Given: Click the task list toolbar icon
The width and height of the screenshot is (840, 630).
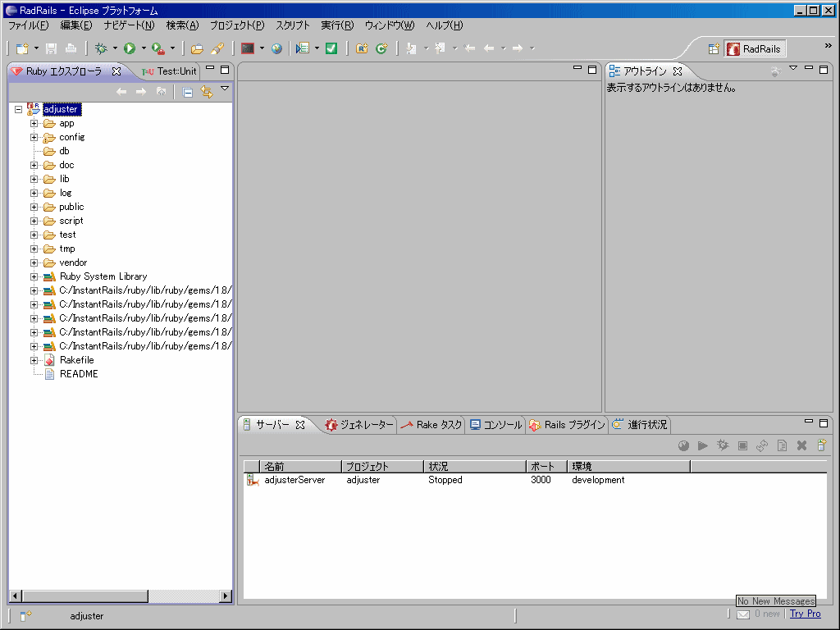Looking at the screenshot, I should point(303,48).
